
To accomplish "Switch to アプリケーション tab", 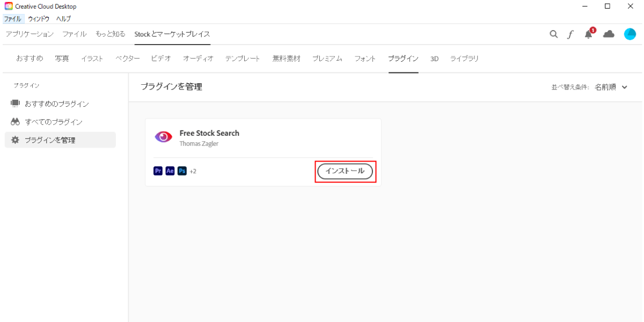I will (30, 34).
